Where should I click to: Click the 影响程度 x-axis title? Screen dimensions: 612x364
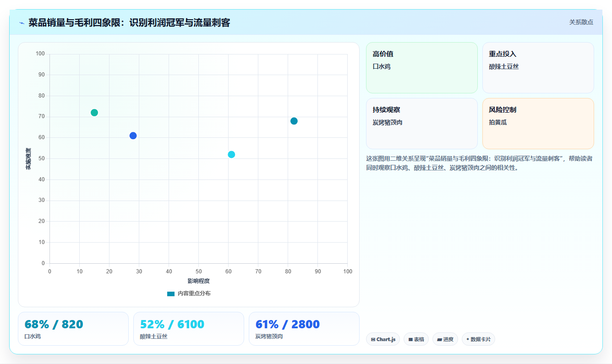click(198, 281)
